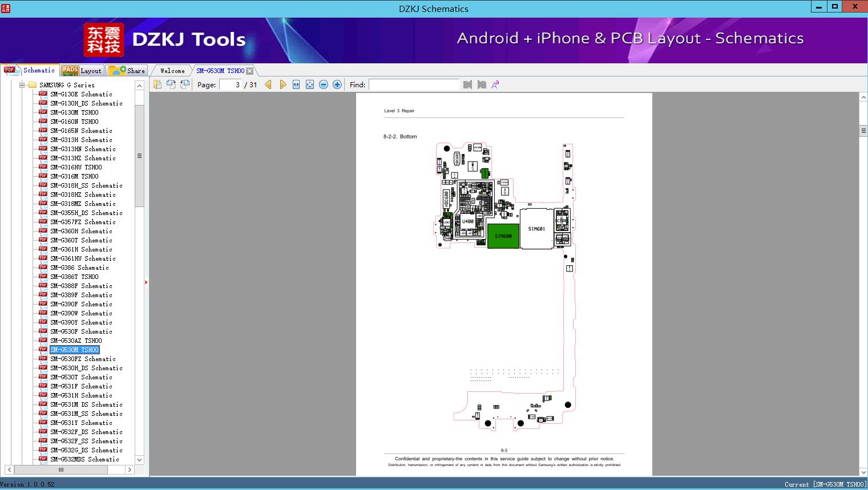
Task: Open SM-G532G_DS Schematic
Action: pyautogui.click(x=86, y=450)
